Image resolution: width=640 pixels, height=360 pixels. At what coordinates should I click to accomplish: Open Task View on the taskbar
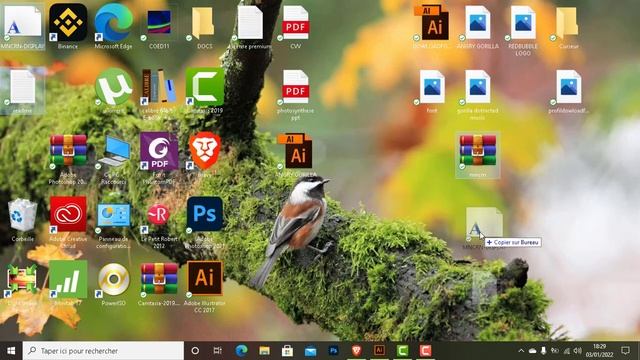click(x=218, y=351)
